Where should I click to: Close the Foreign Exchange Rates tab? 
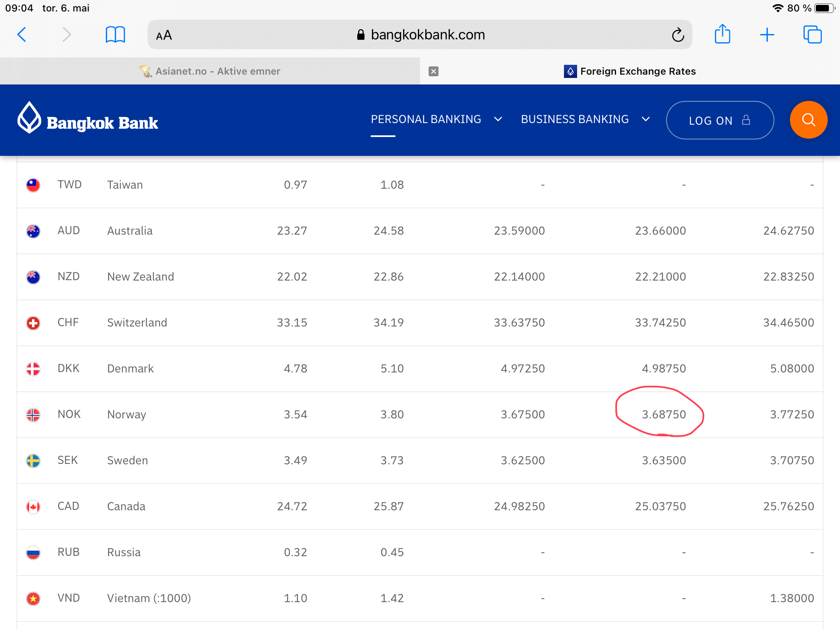[434, 71]
